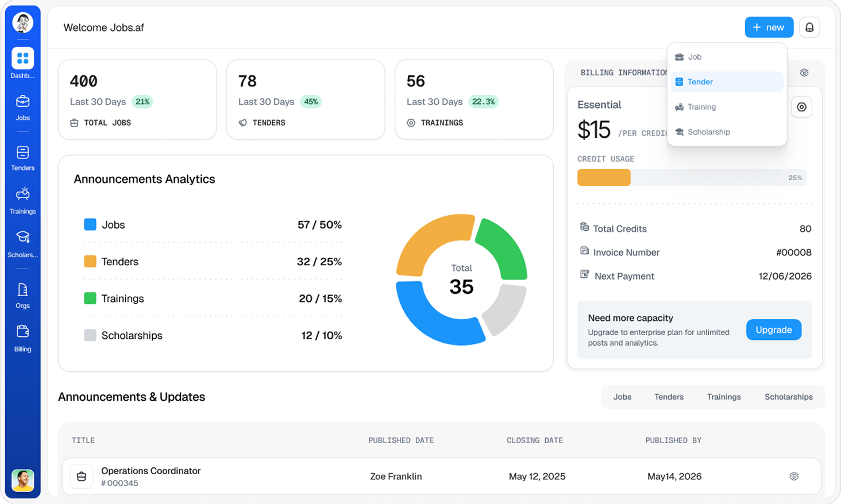The height and width of the screenshot is (504, 841).
Task: Open the Trainings 56 card
Action: pyautogui.click(x=474, y=100)
